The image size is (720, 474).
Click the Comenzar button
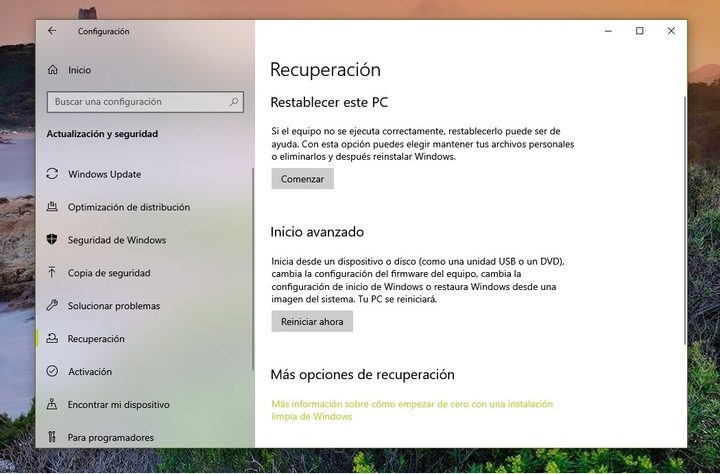pos(303,179)
